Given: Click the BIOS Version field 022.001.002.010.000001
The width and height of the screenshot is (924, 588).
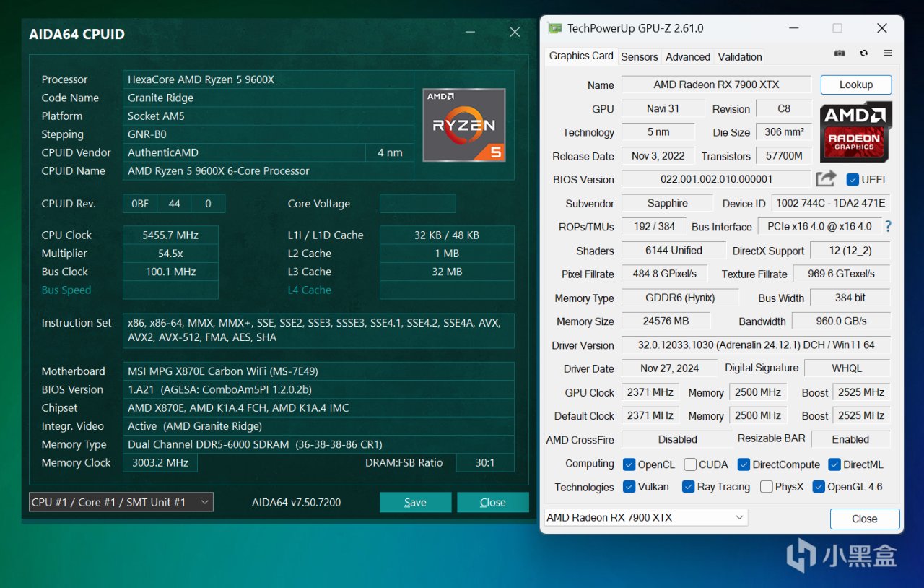Looking at the screenshot, I should [x=716, y=179].
